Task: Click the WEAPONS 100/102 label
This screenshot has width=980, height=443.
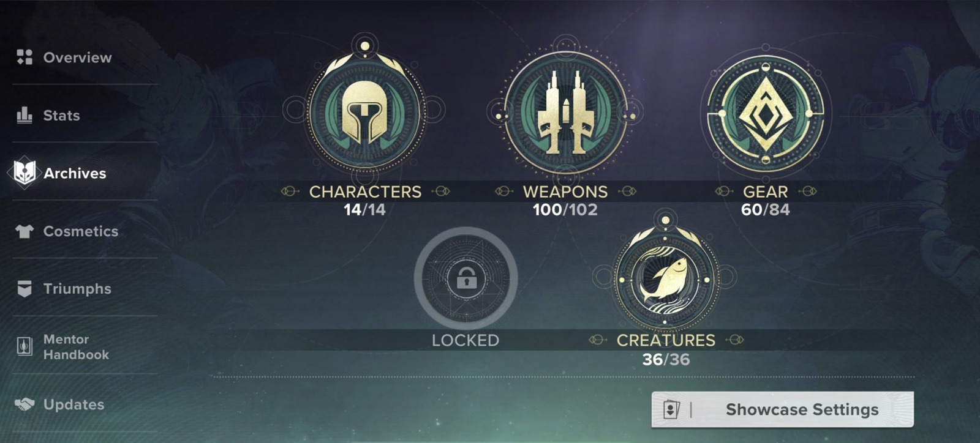Action: pos(565,200)
